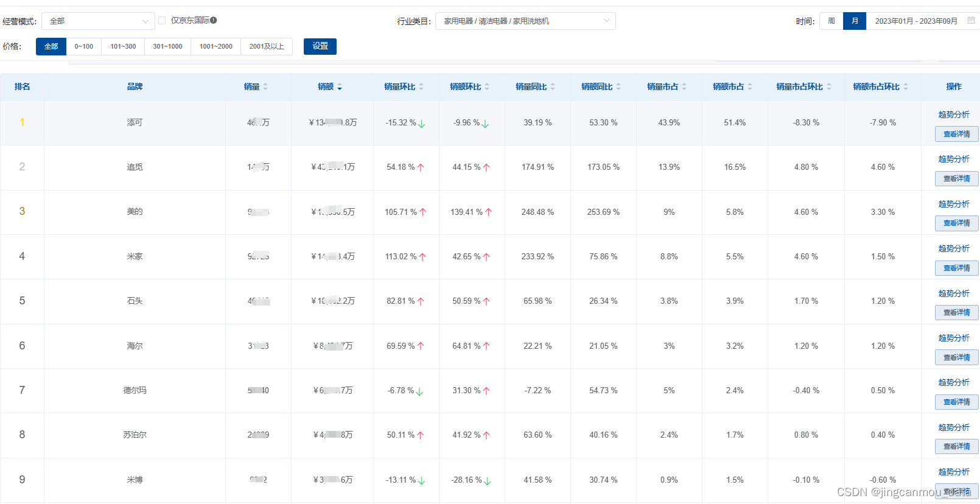Open 趋势分析 for brand 米博
Screen dimensions: 980x504
pyautogui.click(x=954, y=472)
